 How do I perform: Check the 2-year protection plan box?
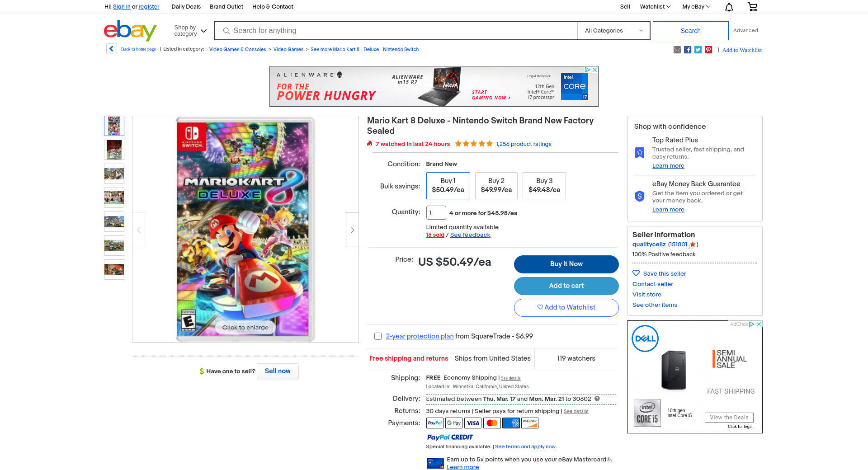click(x=378, y=336)
